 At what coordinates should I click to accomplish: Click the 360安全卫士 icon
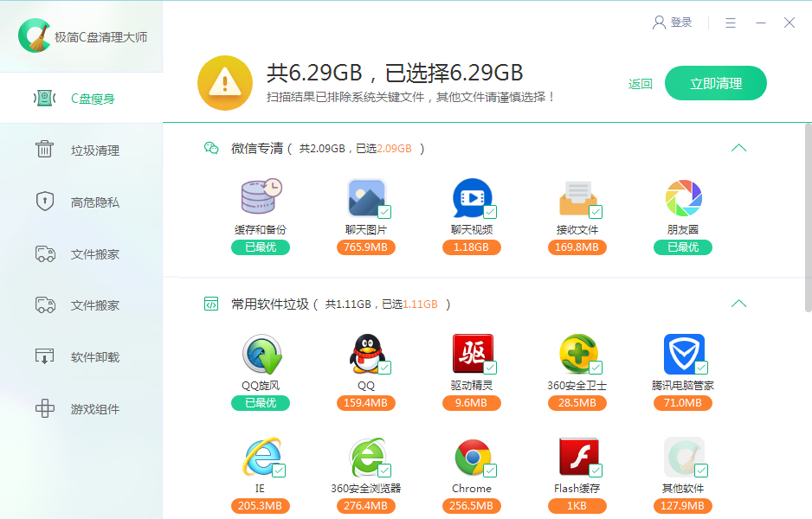pyautogui.click(x=577, y=354)
